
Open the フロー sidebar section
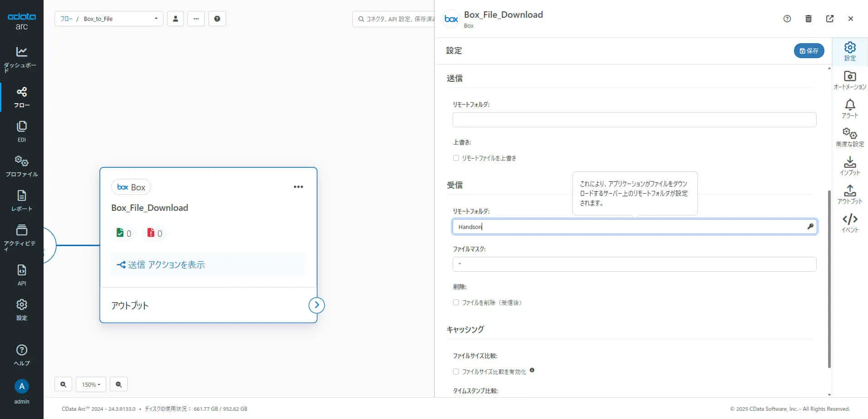click(21, 97)
